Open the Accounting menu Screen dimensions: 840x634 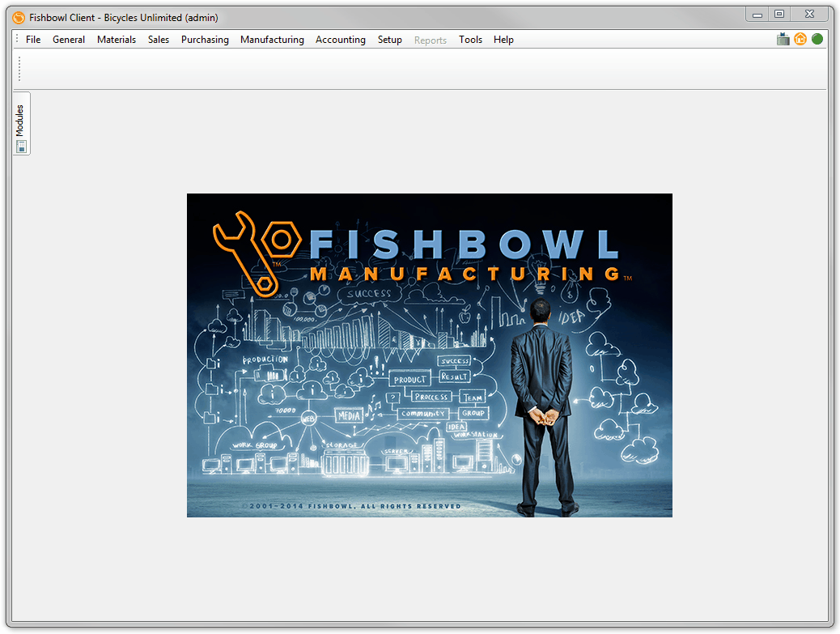coord(340,40)
